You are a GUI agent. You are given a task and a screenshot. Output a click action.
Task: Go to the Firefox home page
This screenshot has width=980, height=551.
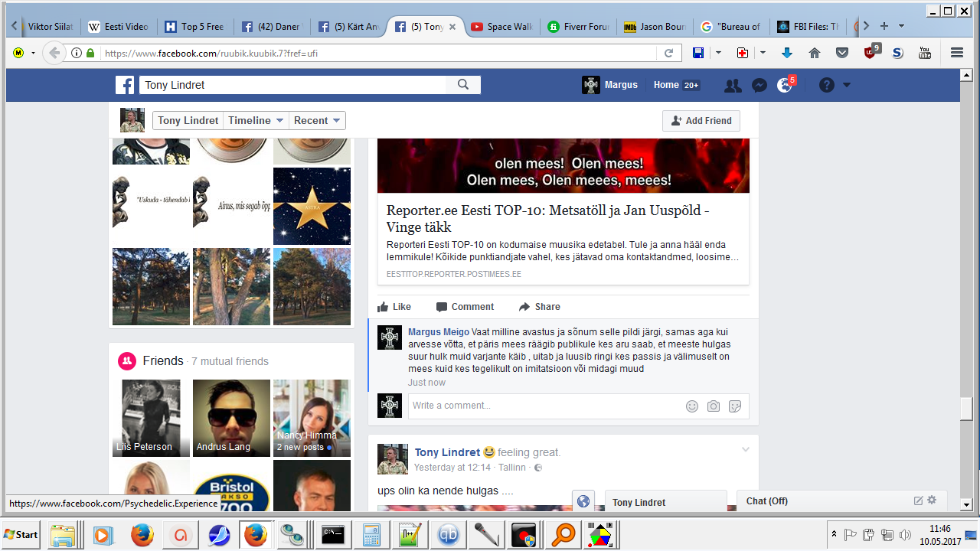tap(815, 53)
